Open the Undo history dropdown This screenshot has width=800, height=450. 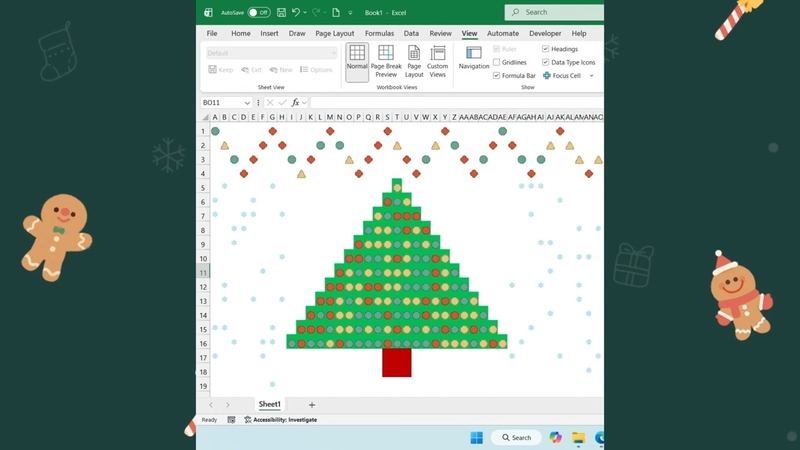[305, 13]
